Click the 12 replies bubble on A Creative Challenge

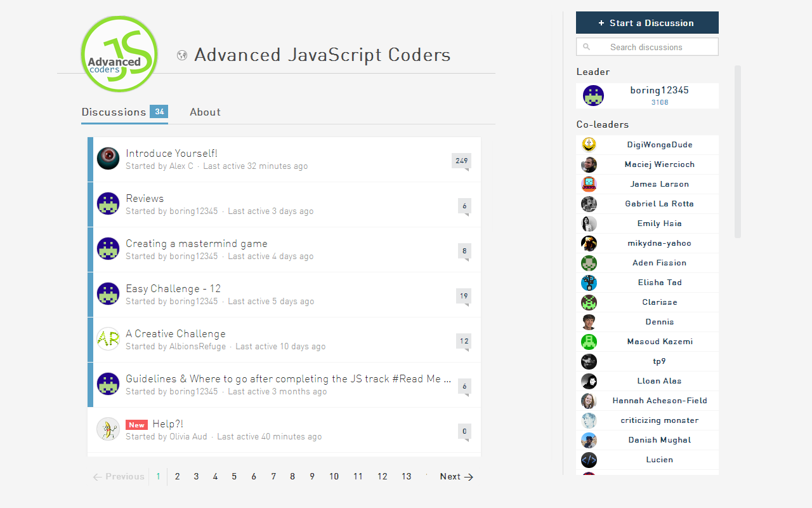(464, 342)
